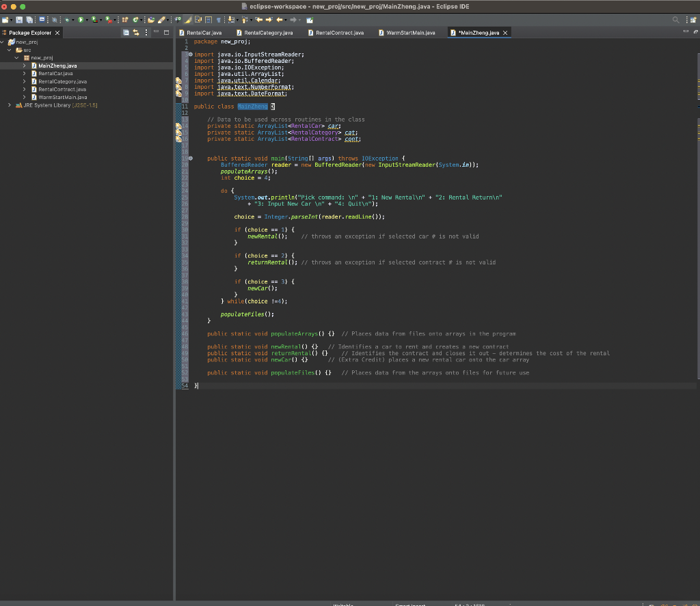Viewport: 700px width, 606px height.
Task: Start debugging via the Debug toolbar icon
Action: coord(67,19)
